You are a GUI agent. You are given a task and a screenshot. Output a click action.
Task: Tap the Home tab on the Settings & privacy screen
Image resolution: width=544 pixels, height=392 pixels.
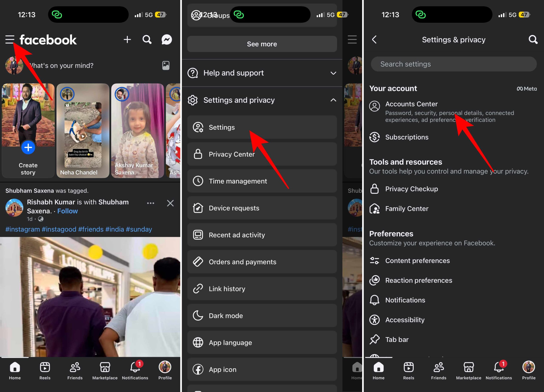[x=378, y=371]
